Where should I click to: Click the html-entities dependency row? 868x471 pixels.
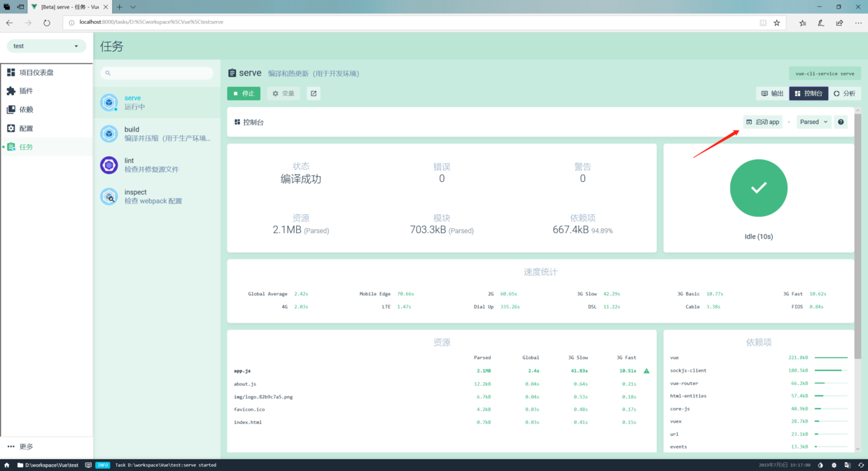point(759,396)
